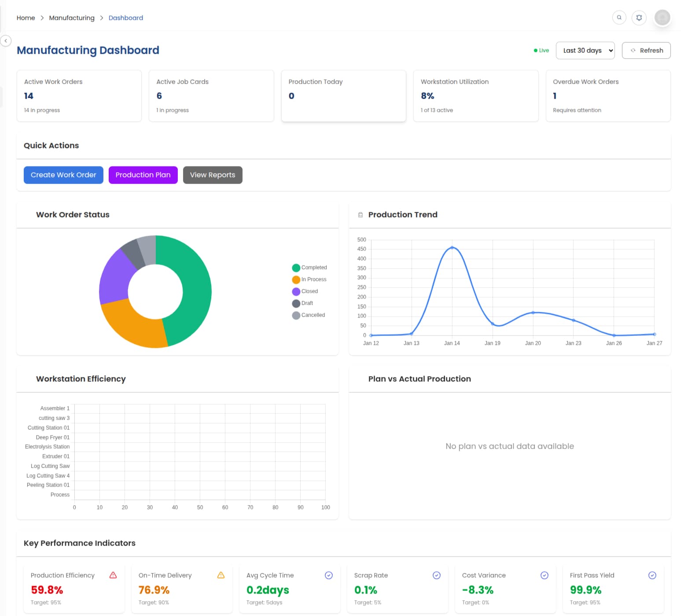The height and width of the screenshot is (616, 681).
Task: Click the refresh icon beside Refresh label
Action: (x=634, y=50)
